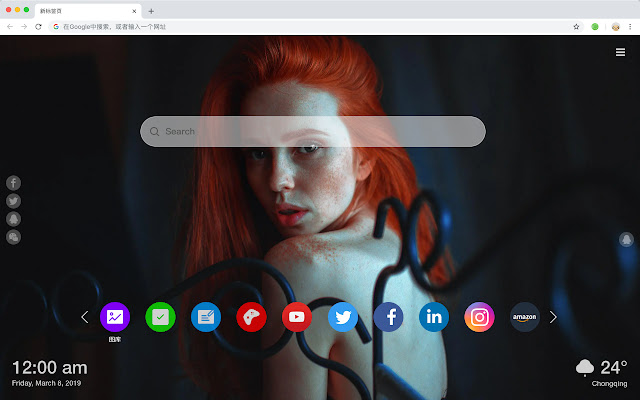Bookmark this page with the star icon
This screenshot has height=400, width=640.
click(576, 27)
